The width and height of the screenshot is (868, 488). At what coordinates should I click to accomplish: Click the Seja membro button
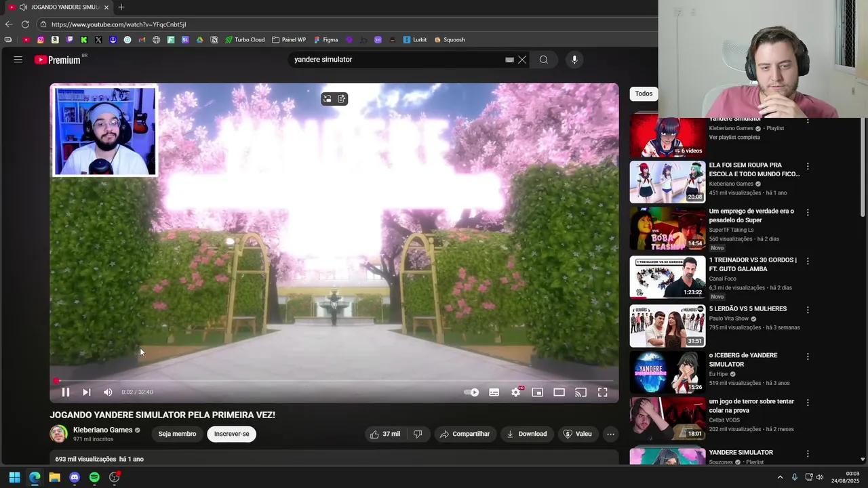point(177,434)
